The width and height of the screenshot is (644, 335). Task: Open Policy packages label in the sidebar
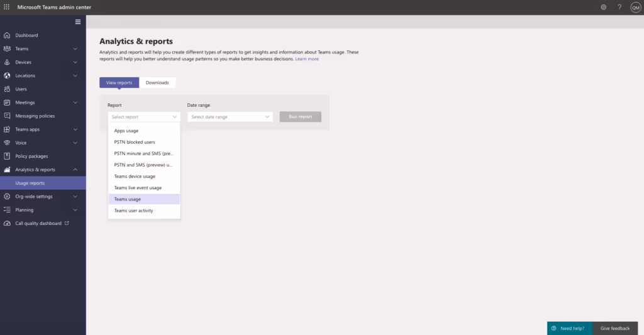tap(31, 156)
